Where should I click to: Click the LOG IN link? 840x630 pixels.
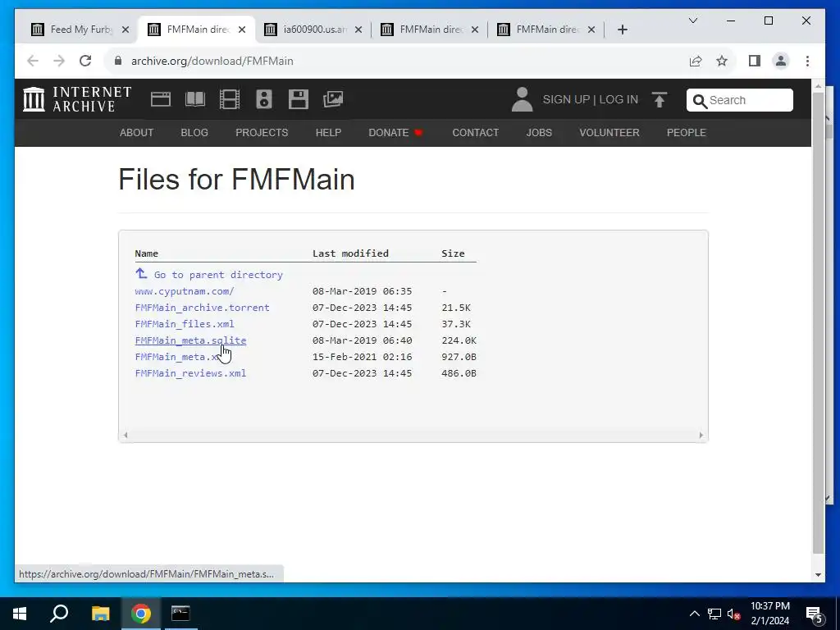[619, 99]
